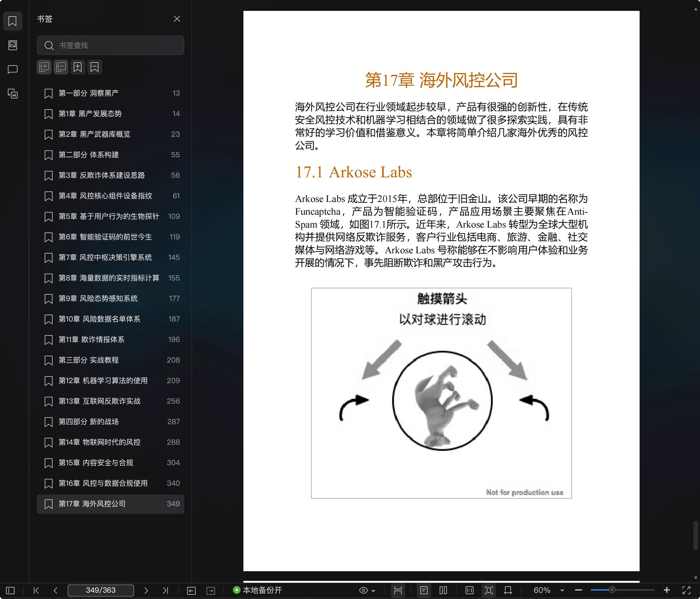Focus the bookmark search field
Screen dimensions: 700x599
[x=111, y=45]
